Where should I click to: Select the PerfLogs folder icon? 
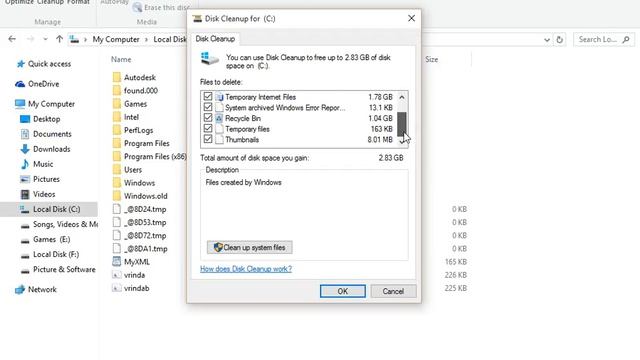[117, 130]
